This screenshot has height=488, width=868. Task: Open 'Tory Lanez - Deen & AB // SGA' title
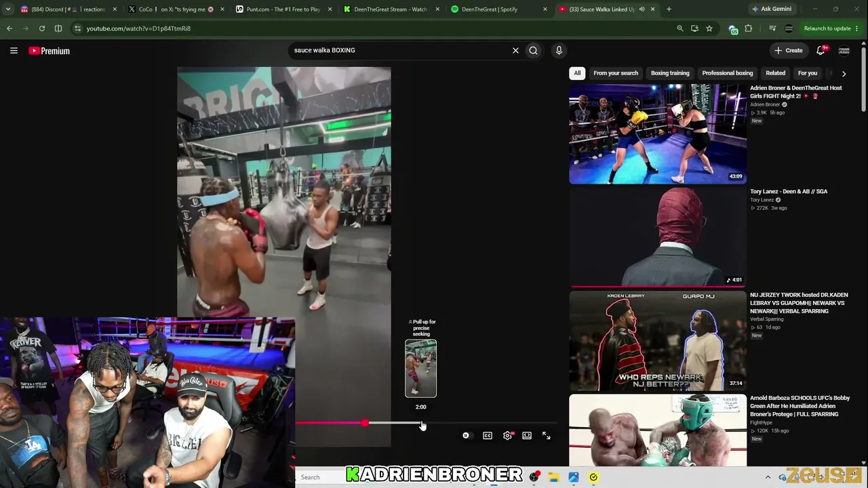789,191
